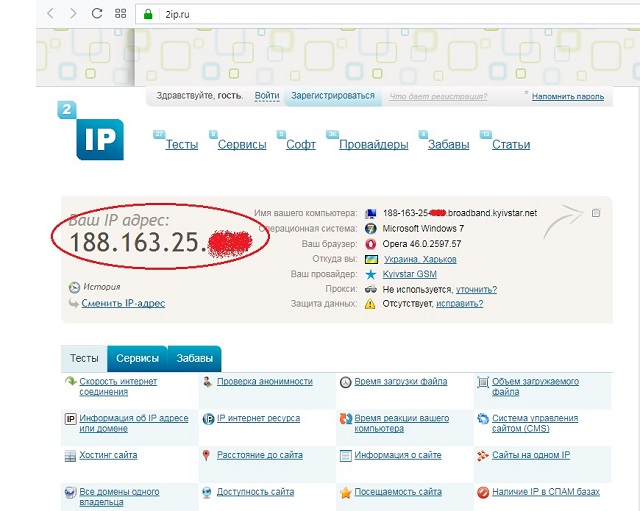Open Сайты на одном IP test
Screen dimensions: 640x511
[531, 455]
